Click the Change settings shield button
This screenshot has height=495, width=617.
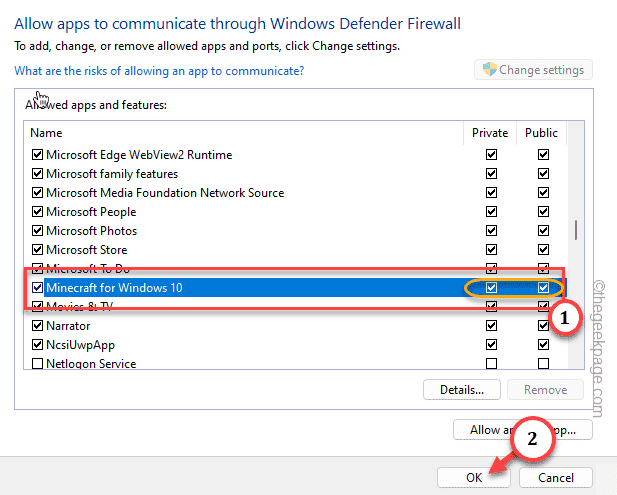pyautogui.click(x=533, y=70)
